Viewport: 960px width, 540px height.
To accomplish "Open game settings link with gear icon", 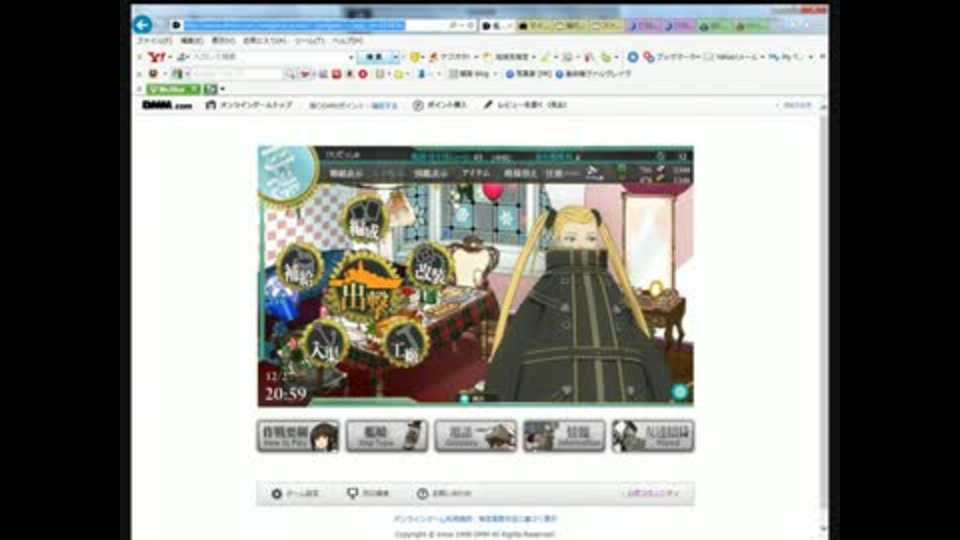I will pos(295,493).
